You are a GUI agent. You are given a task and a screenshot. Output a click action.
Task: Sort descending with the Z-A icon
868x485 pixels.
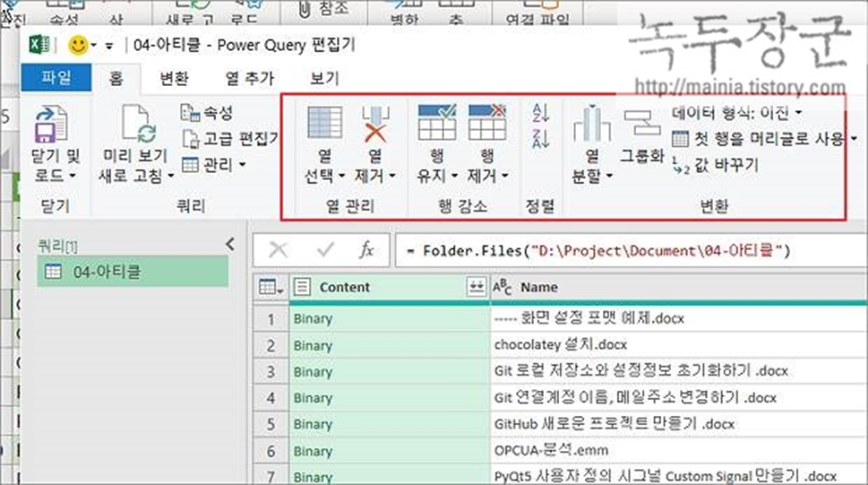tap(540, 138)
